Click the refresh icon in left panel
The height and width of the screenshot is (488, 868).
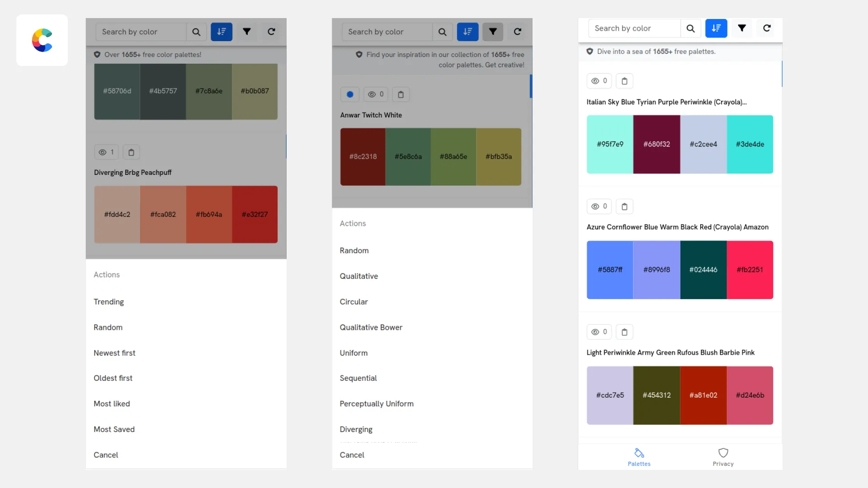click(271, 32)
